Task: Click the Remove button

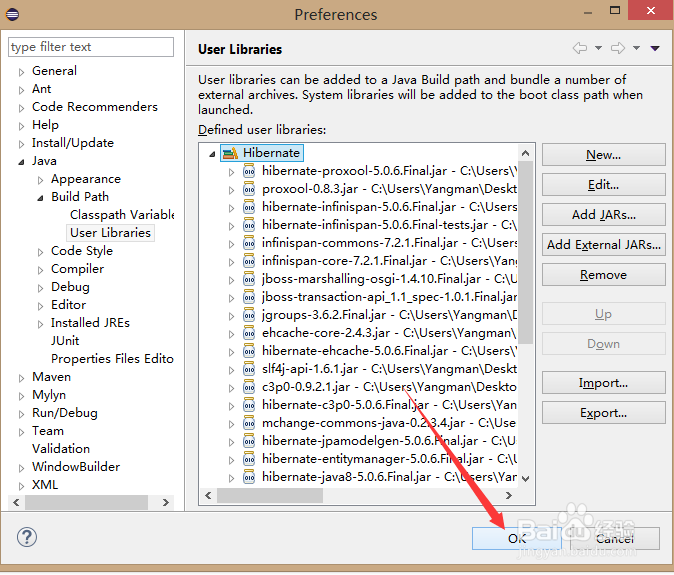Action: [x=604, y=275]
